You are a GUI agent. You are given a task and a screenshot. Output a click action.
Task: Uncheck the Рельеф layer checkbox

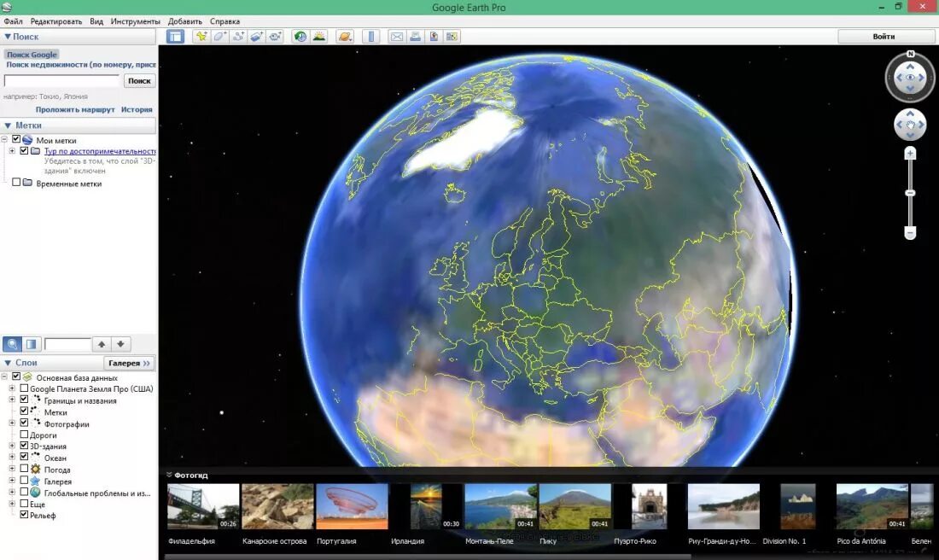[x=24, y=515]
